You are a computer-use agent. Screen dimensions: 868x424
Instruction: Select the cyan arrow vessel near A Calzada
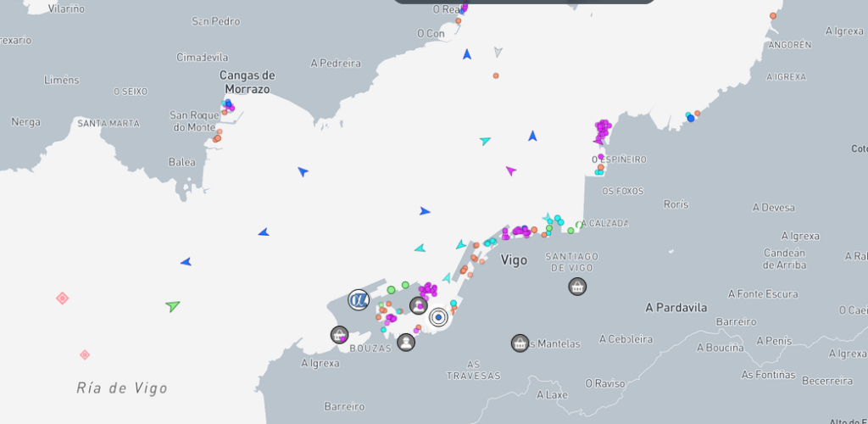[548, 217]
